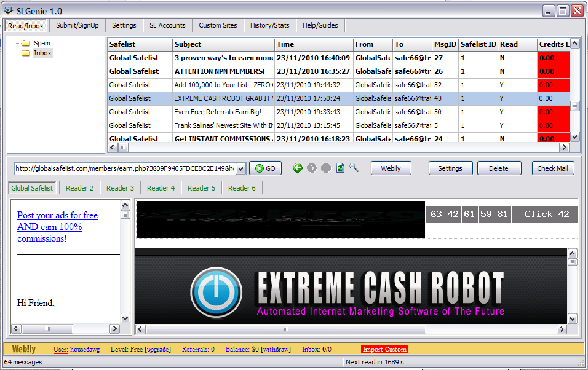Click the GO button
This screenshot has width=588, height=370.
tap(266, 168)
